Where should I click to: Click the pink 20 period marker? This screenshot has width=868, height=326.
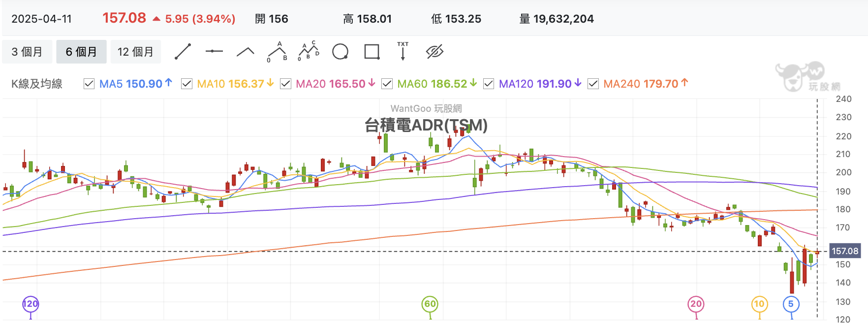pyautogui.click(x=696, y=304)
